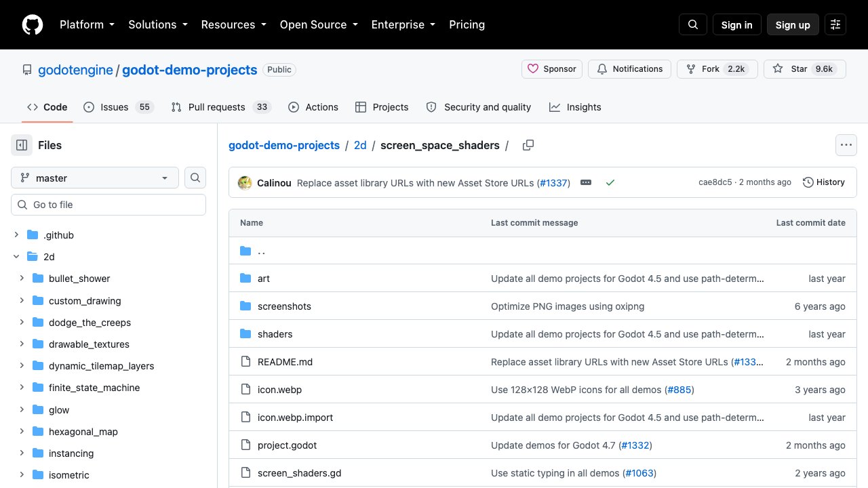
Task: Expand the .github folder chevron
Action: pyautogui.click(x=16, y=235)
